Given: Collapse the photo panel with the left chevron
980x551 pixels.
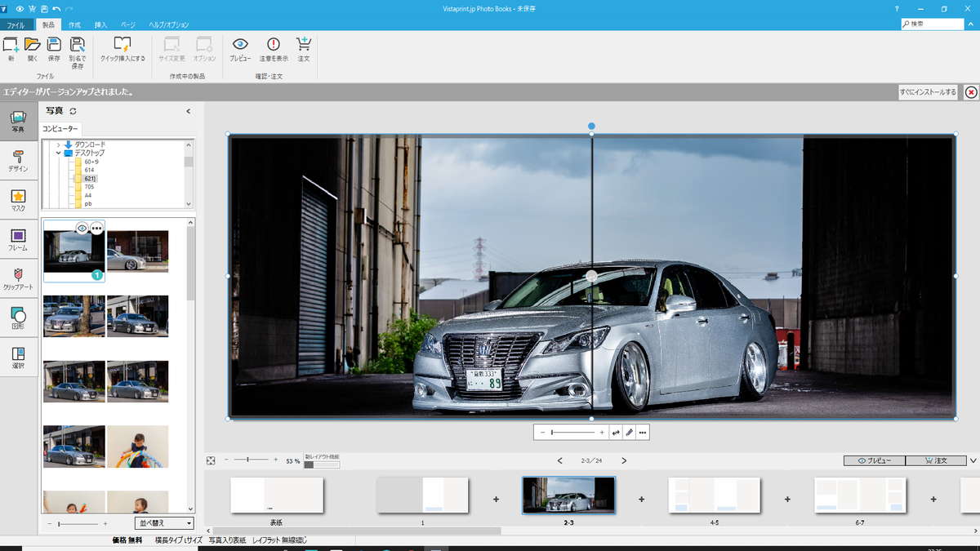Looking at the screenshot, I should [x=189, y=111].
